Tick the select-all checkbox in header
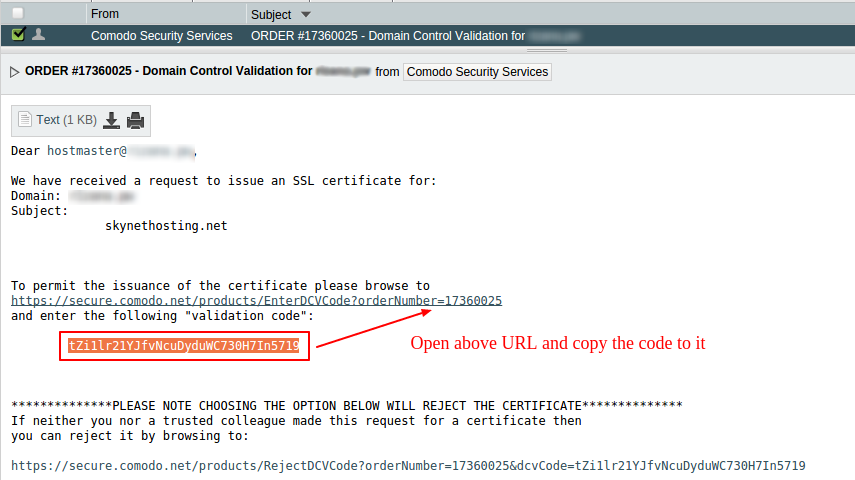Screen dimensions: 855x480 point(18,13)
